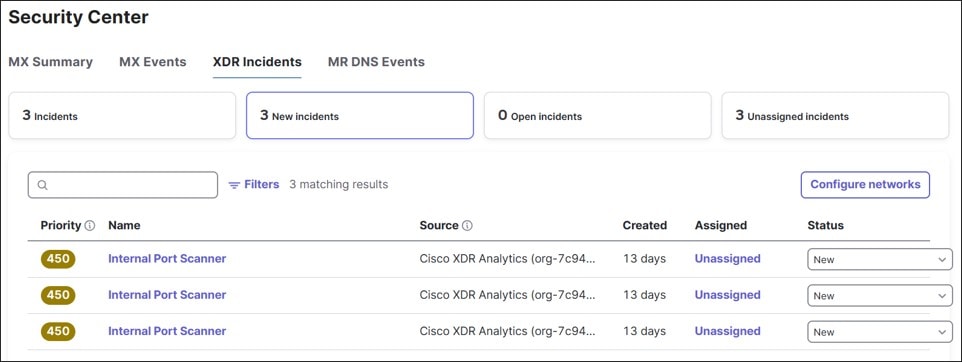Click the Name column header
The width and height of the screenshot is (962, 362).
point(125,226)
